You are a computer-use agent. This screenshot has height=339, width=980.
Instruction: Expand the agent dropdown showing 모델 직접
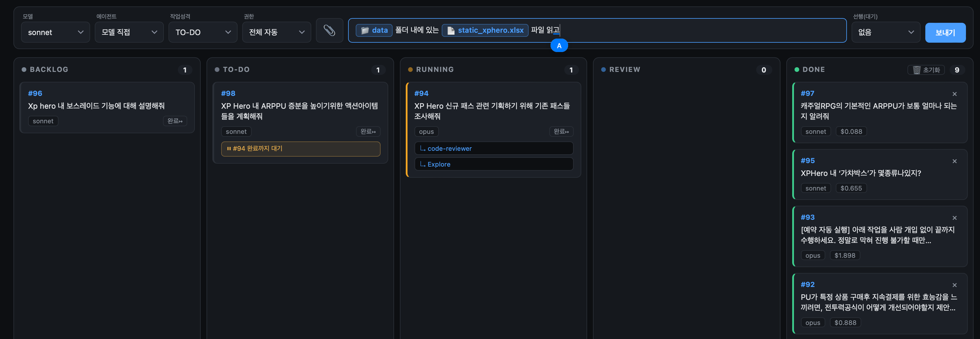(x=129, y=32)
